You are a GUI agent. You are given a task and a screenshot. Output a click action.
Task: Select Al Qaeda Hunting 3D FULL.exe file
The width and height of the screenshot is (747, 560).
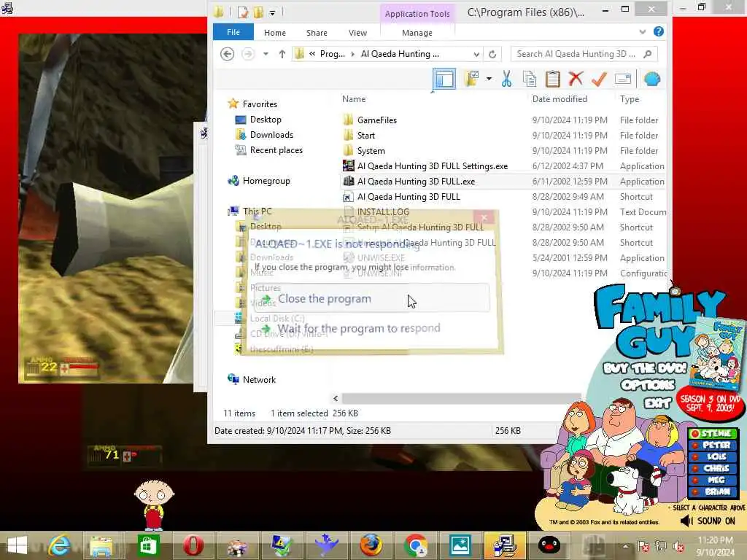pos(416,181)
